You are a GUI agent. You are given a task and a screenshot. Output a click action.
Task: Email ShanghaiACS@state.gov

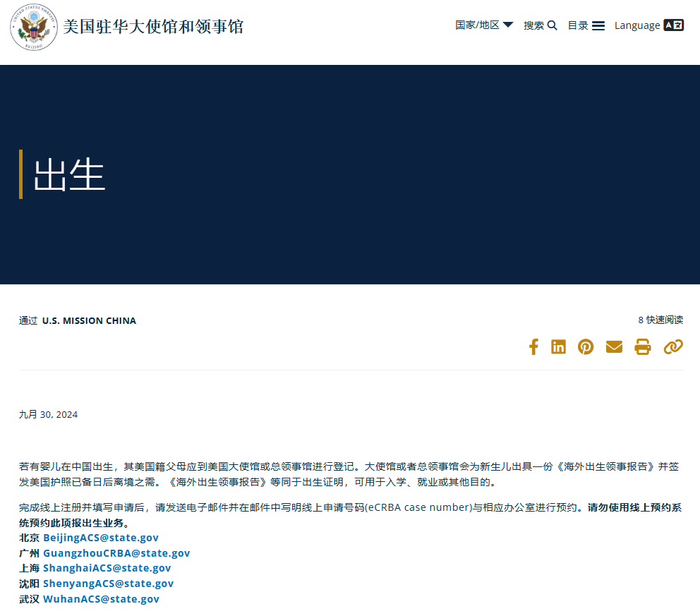pyautogui.click(x=107, y=568)
